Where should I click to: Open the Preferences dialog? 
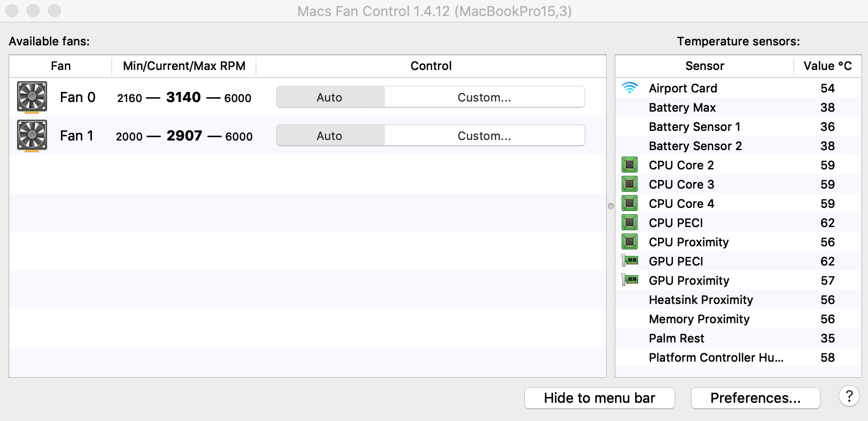(756, 398)
